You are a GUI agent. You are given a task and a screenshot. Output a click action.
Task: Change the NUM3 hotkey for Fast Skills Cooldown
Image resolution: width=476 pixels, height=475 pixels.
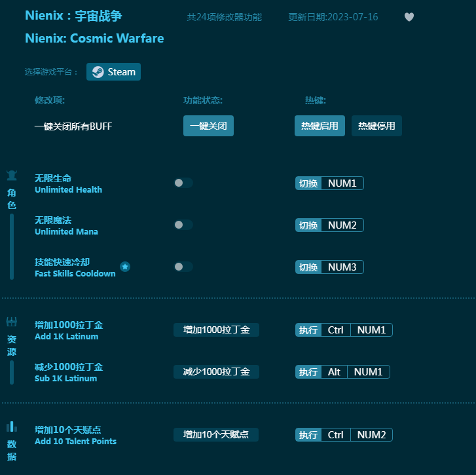342,267
